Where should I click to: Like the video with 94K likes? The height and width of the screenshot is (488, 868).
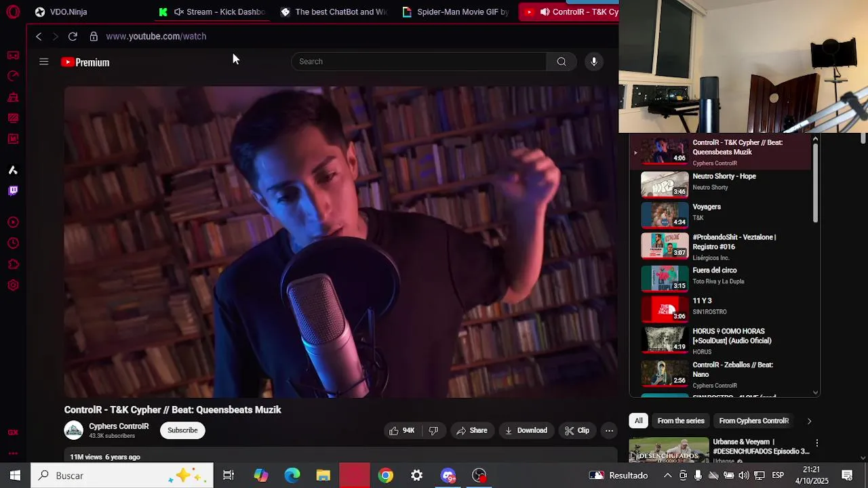[401, 430]
